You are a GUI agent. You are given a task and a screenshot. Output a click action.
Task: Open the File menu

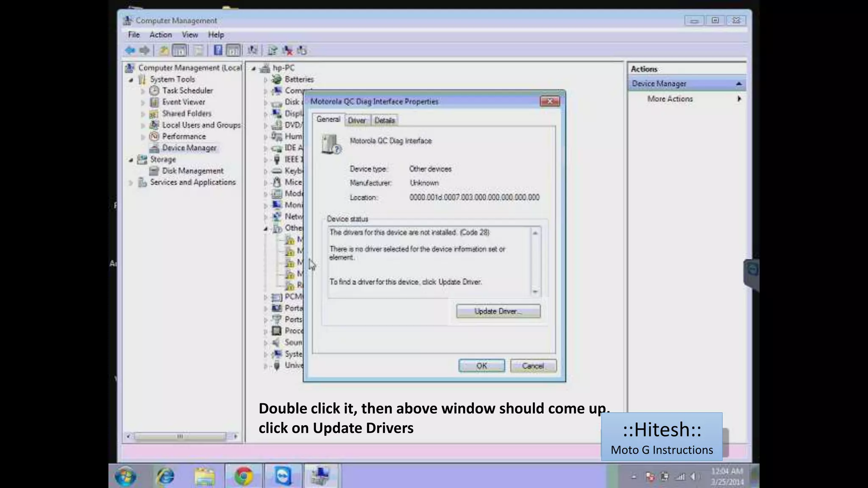pos(134,35)
